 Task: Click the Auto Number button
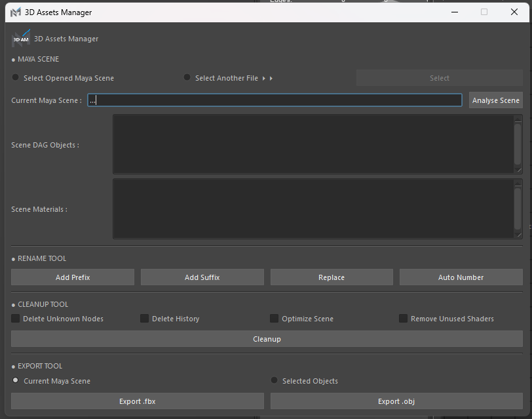(461, 277)
